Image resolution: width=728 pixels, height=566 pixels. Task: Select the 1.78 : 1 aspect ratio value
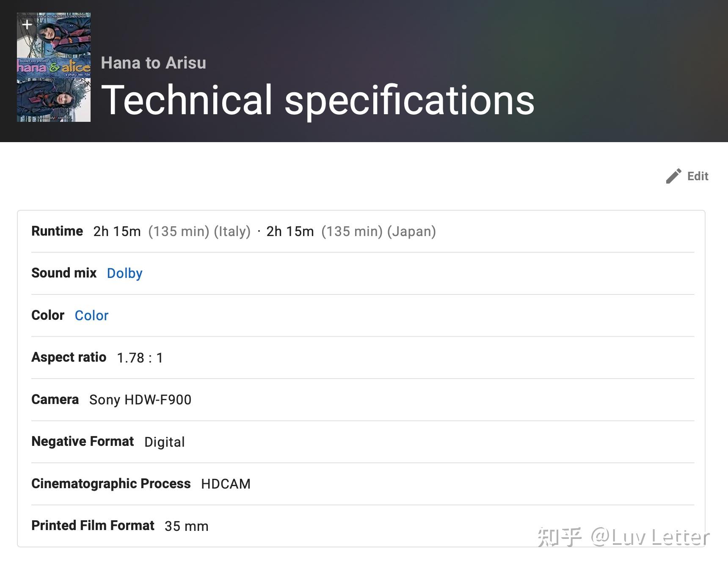tap(140, 358)
